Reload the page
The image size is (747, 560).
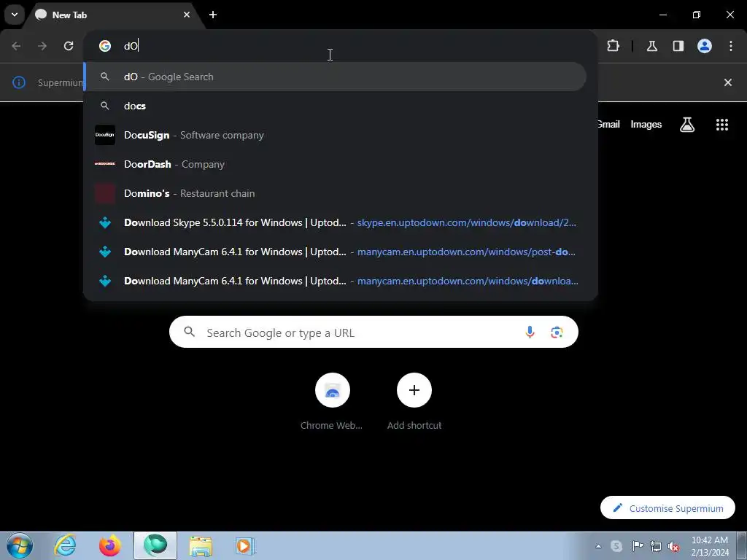[69, 46]
